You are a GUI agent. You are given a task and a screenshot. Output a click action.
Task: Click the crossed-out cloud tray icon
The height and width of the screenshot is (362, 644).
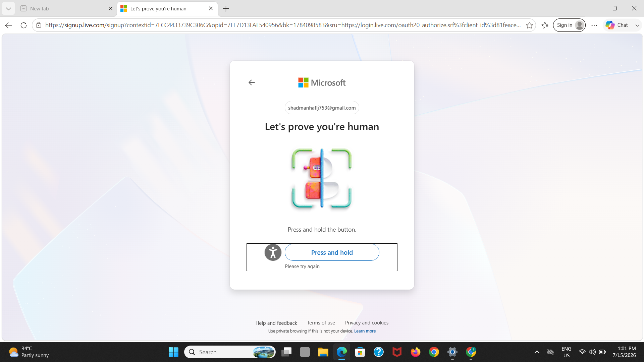click(x=550, y=352)
